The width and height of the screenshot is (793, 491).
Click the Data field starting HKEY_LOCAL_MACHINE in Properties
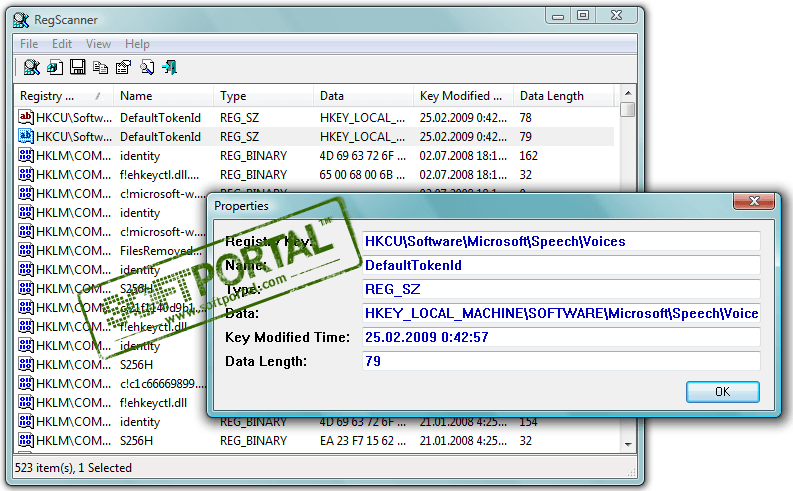pos(561,313)
